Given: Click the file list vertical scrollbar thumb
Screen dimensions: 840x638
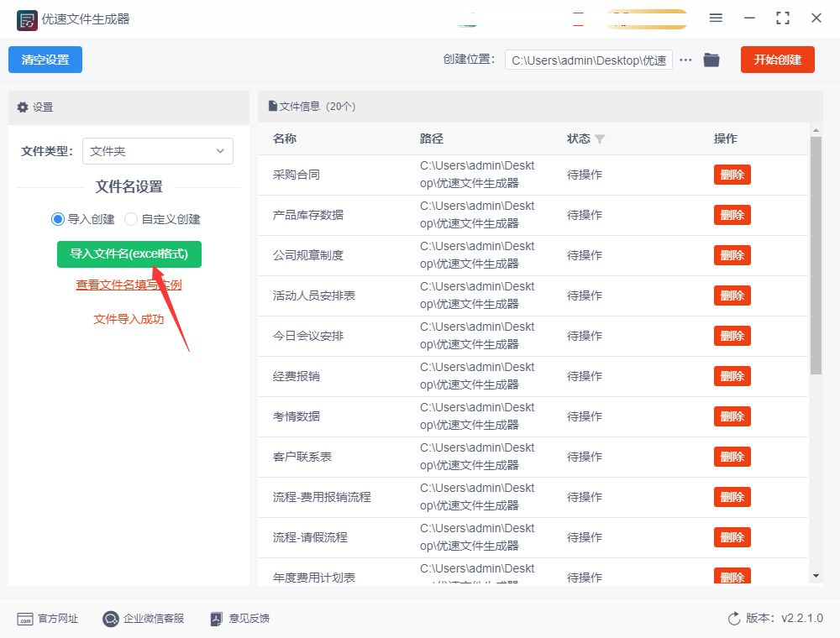Looking at the screenshot, I should (x=816, y=255).
